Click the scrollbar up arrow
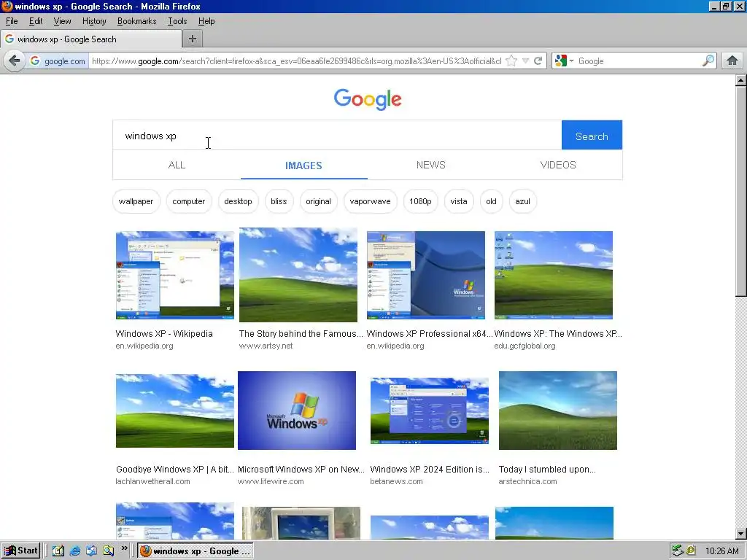The height and width of the screenshot is (560, 747). [741, 80]
